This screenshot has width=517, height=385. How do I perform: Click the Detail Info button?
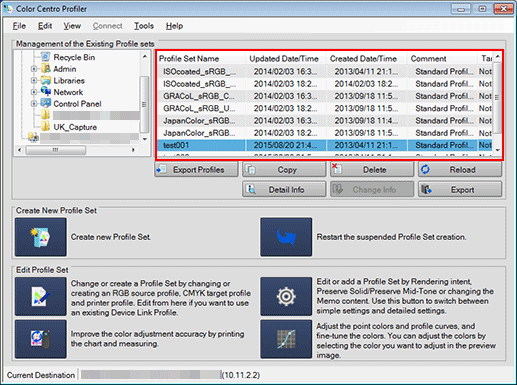284,189
